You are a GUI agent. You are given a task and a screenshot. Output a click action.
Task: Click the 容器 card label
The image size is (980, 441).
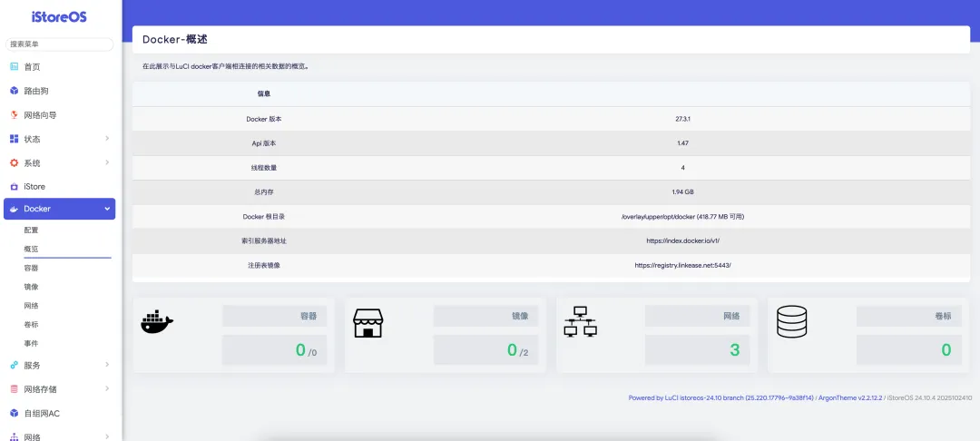[309, 316]
